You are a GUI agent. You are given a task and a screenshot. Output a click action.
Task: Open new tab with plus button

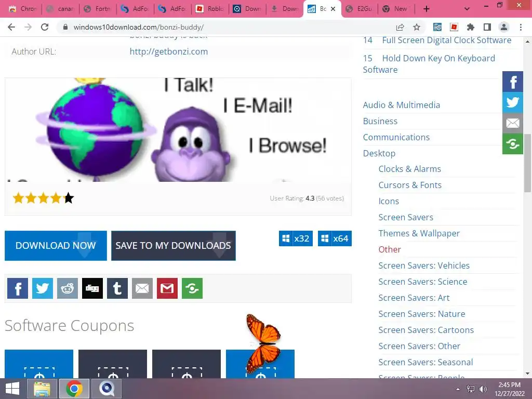pos(427,9)
